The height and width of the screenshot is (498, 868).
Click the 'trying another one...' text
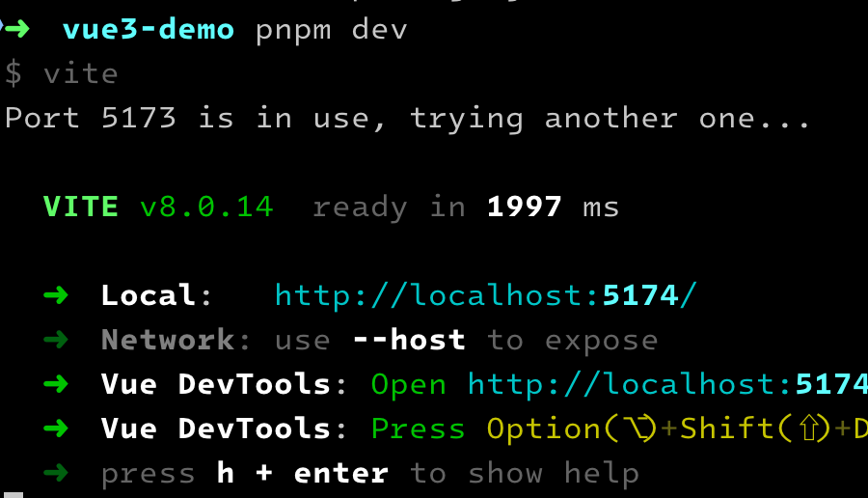coord(610,119)
